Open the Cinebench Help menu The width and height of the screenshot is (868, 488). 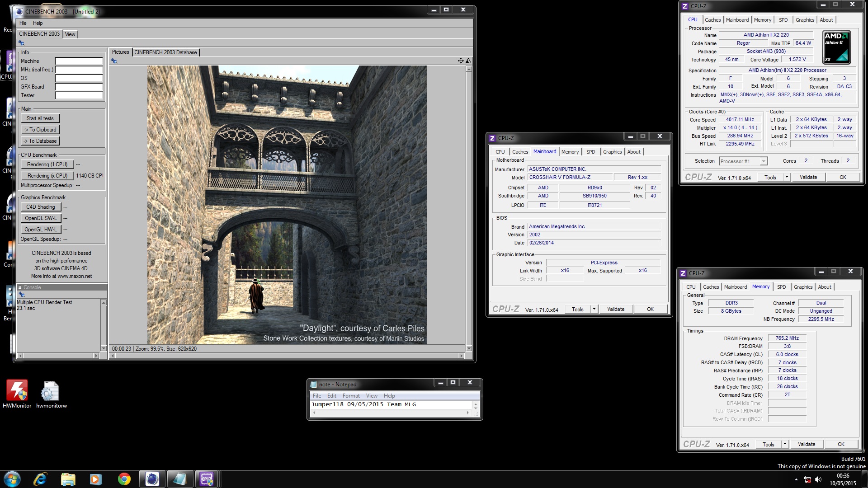tap(38, 23)
